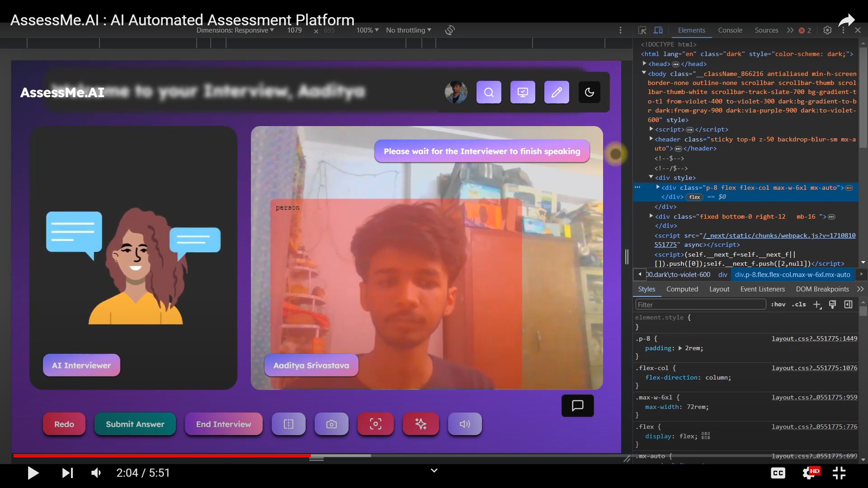Click the purple pencil edit icon
Screen dimensions: 868x488
pos(557,92)
